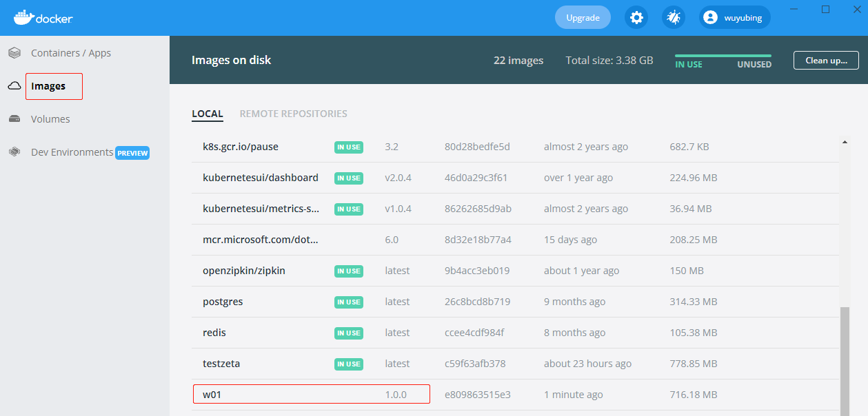The height and width of the screenshot is (416, 868).
Task: Click the 'about 23 hours ago' value
Action: (x=587, y=364)
